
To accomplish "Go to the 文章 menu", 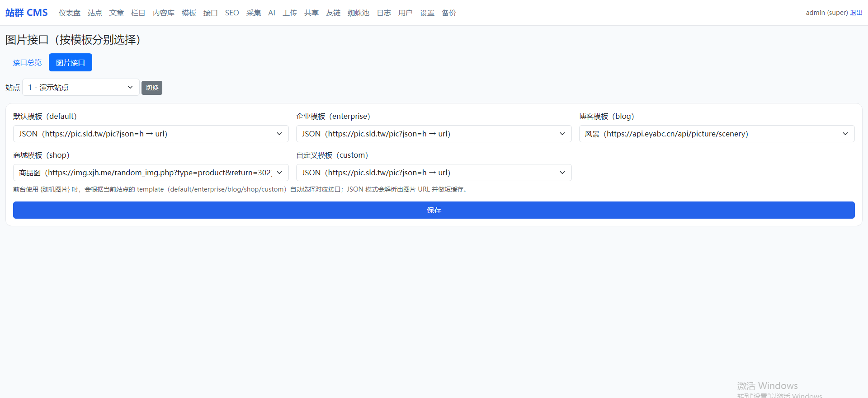I will pyautogui.click(x=117, y=13).
